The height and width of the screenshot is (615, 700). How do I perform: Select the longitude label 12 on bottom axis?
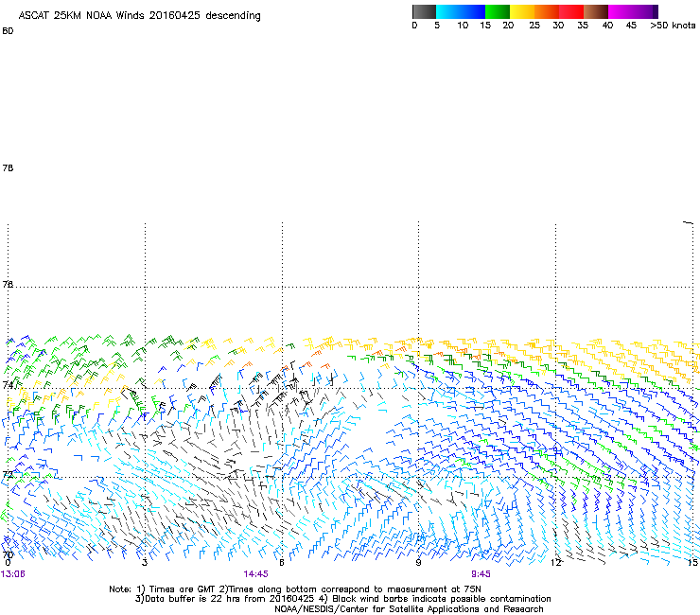[x=555, y=563]
